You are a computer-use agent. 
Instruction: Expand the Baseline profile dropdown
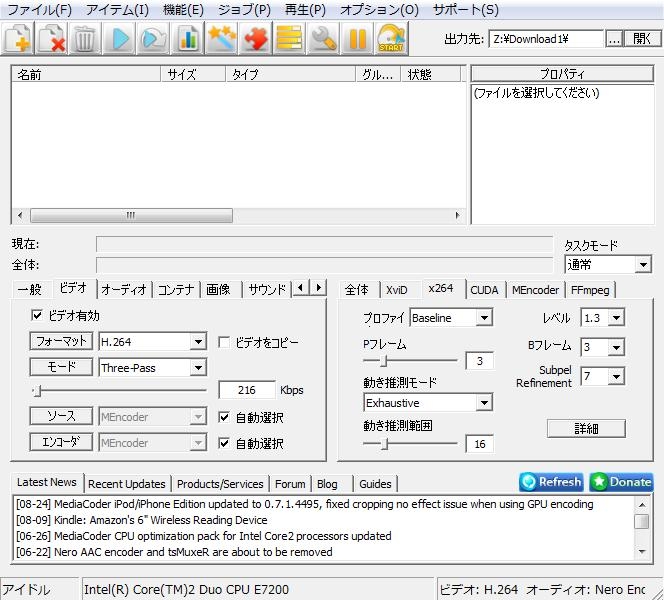coord(484,318)
